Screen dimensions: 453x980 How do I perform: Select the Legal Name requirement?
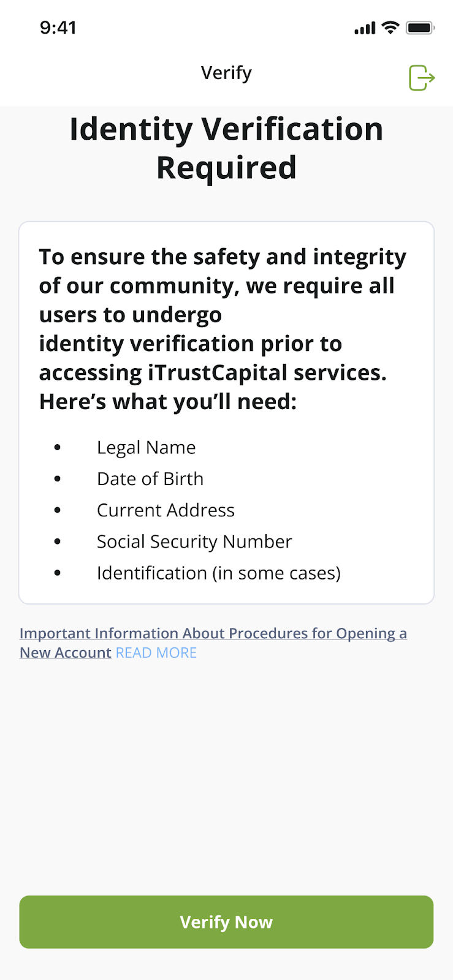(x=147, y=448)
